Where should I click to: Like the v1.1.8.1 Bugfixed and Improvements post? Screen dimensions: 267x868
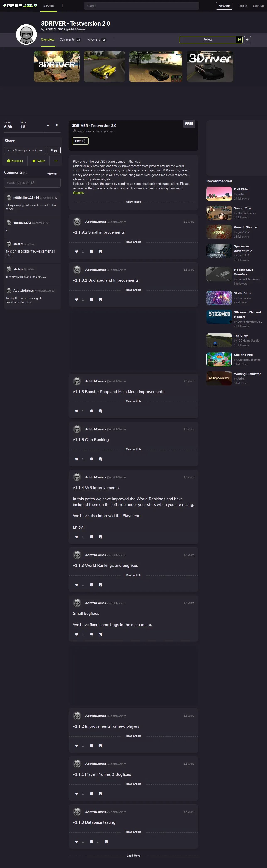pyautogui.click(x=77, y=300)
